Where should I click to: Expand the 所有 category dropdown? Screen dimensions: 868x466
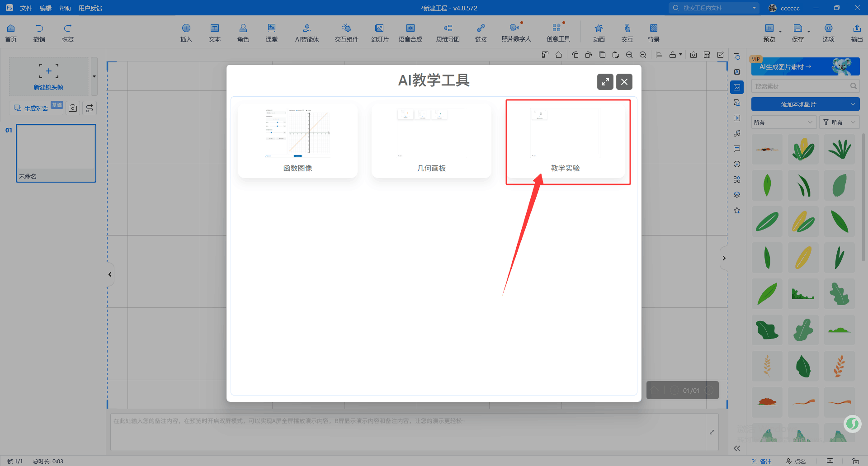tap(783, 122)
